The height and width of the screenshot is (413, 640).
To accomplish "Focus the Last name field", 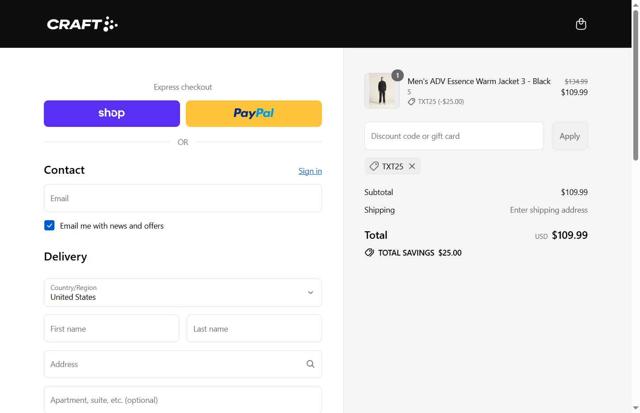I will coord(254,329).
